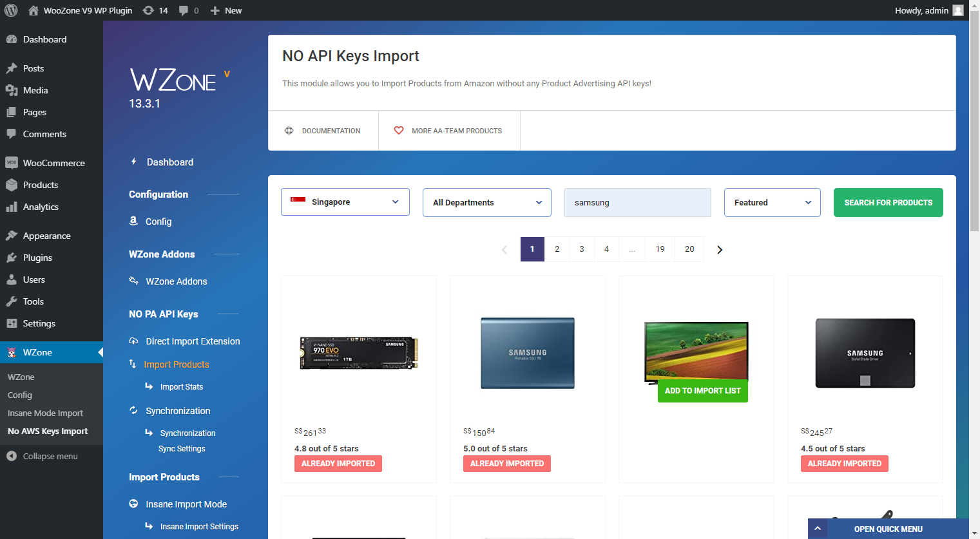Click the Tools wrench icon
Viewport: 980px width, 539px height.
12,301
